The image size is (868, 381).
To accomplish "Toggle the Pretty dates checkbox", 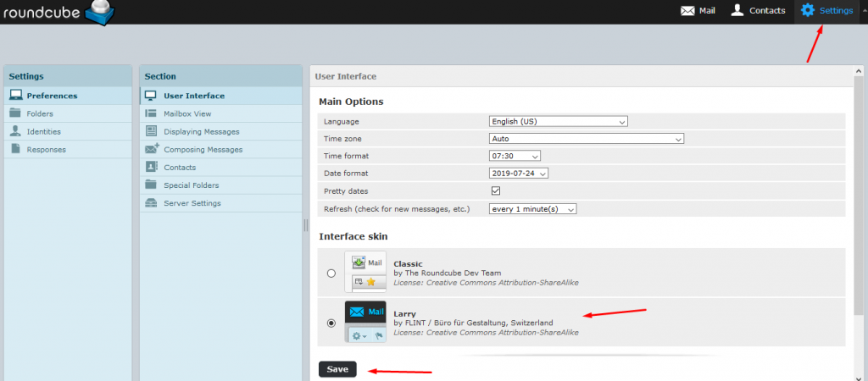I will click(496, 190).
